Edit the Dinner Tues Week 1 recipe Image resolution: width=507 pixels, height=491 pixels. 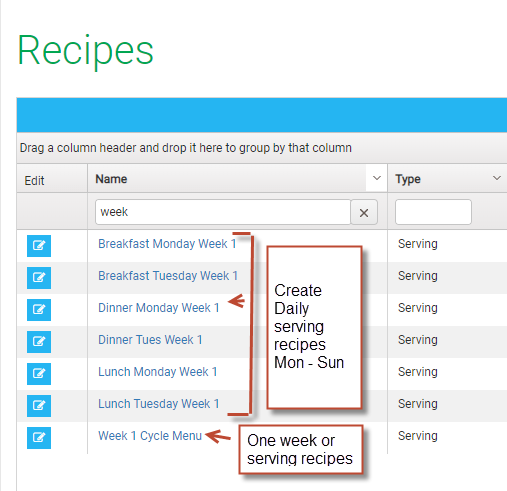tap(39, 342)
